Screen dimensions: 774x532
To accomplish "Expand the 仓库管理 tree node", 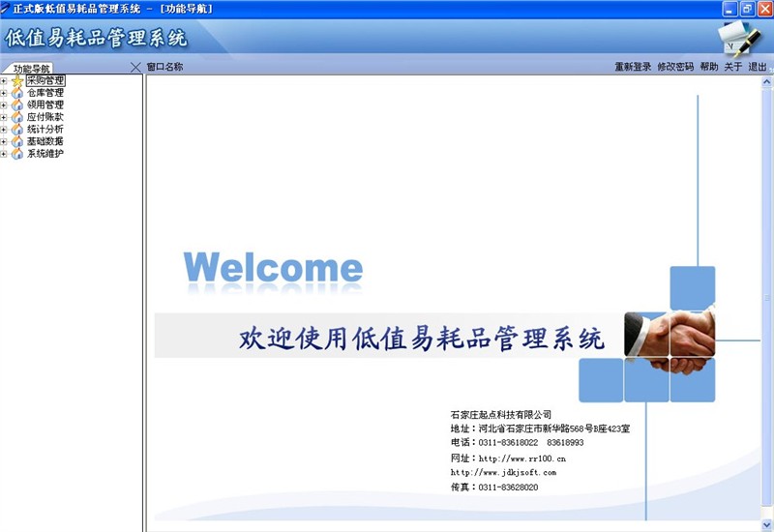I will [4, 93].
